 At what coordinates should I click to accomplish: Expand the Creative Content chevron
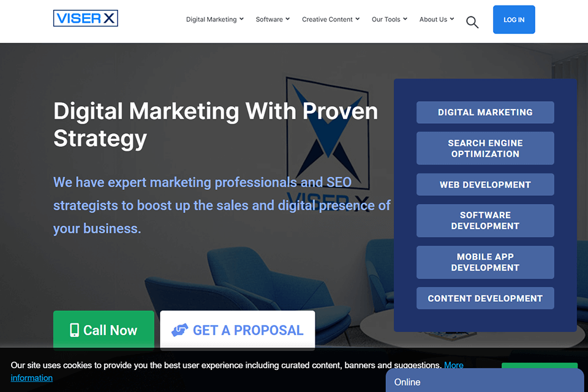point(357,19)
